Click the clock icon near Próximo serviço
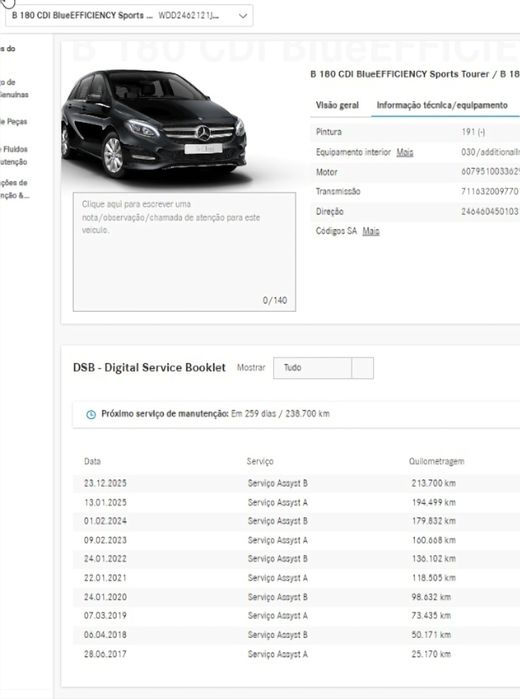520x699 pixels. (x=91, y=414)
